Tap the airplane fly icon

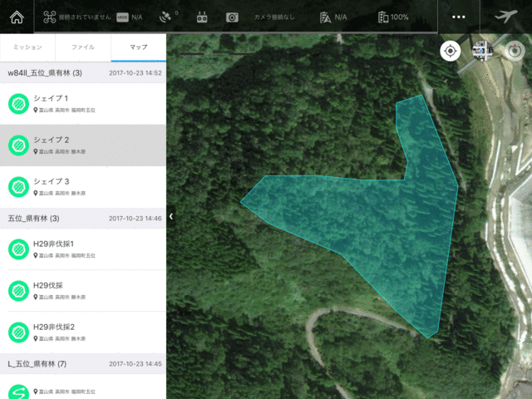pyautogui.click(x=506, y=17)
